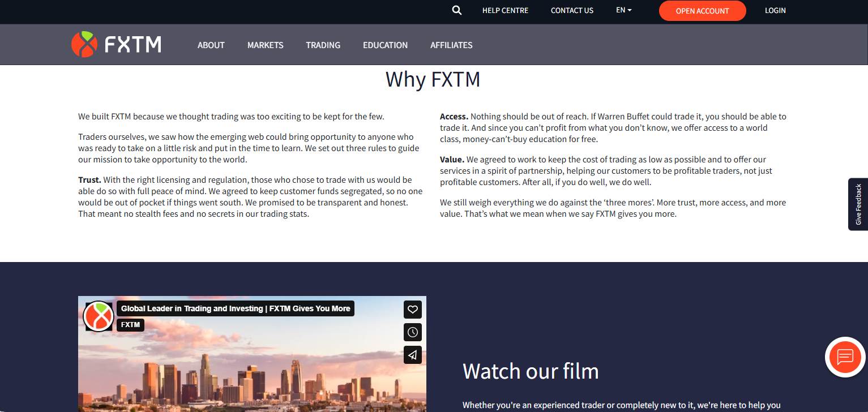The height and width of the screenshot is (412, 868).
Task: Open the search magnifier icon
Action: pyautogui.click(x=457, y=10)
